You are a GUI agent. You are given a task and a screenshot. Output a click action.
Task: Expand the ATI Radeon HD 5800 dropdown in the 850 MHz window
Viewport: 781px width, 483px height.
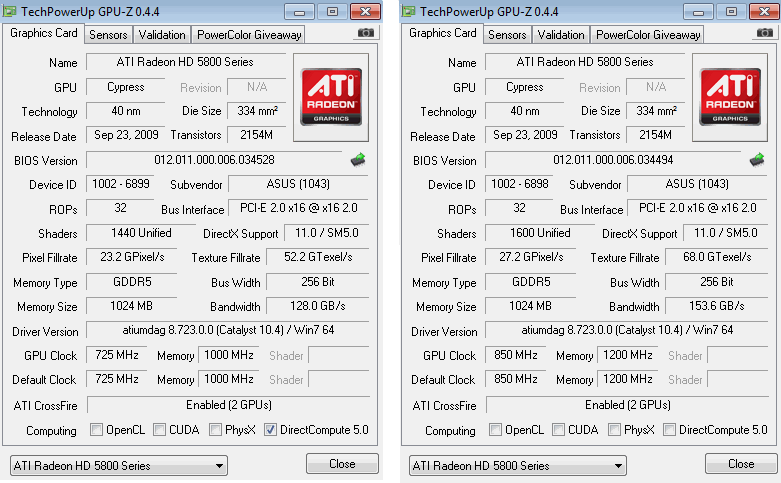click(517, 466)
